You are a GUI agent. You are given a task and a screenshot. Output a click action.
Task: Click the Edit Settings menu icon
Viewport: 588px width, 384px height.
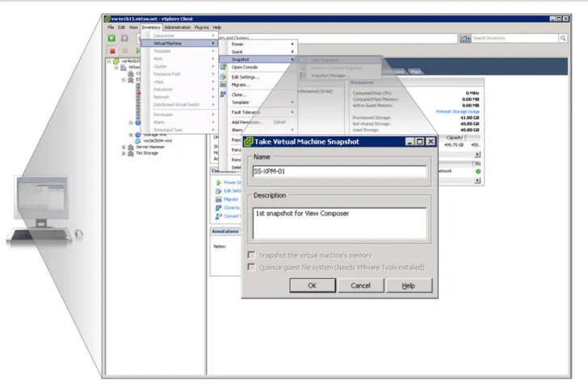pyautogui.click(x=223, y=77)
